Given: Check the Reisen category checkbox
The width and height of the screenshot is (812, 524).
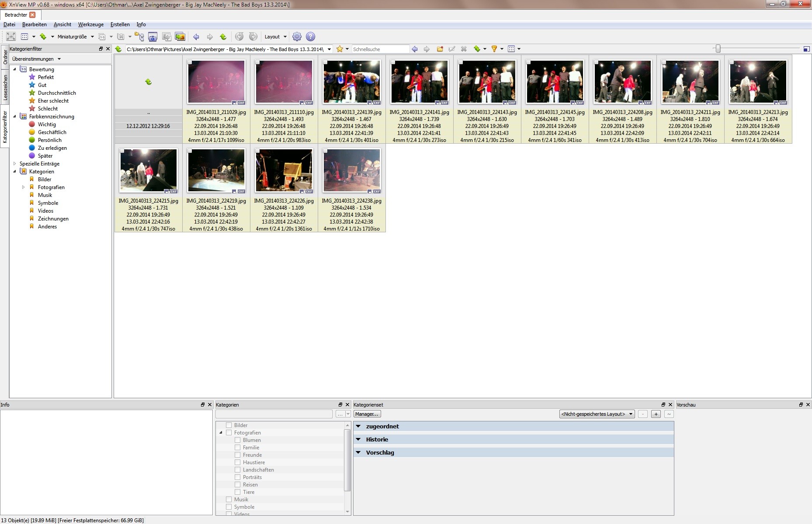Looking at the screenshot, I should pyautogui.click(x=238, y=485).
